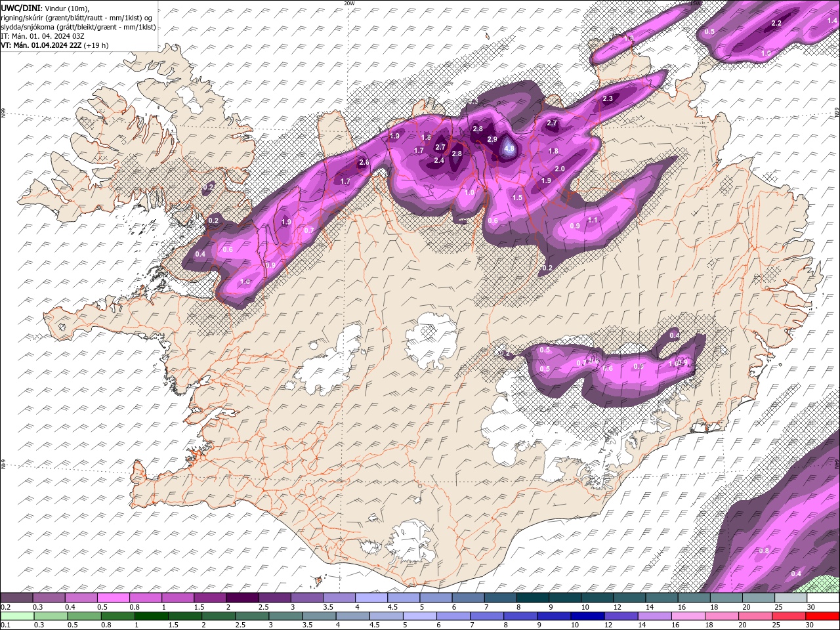Click the 4.8 maximum snowfall value
Image resolution: width=840 pixels, height=630 pixels.
pos(509,150)
